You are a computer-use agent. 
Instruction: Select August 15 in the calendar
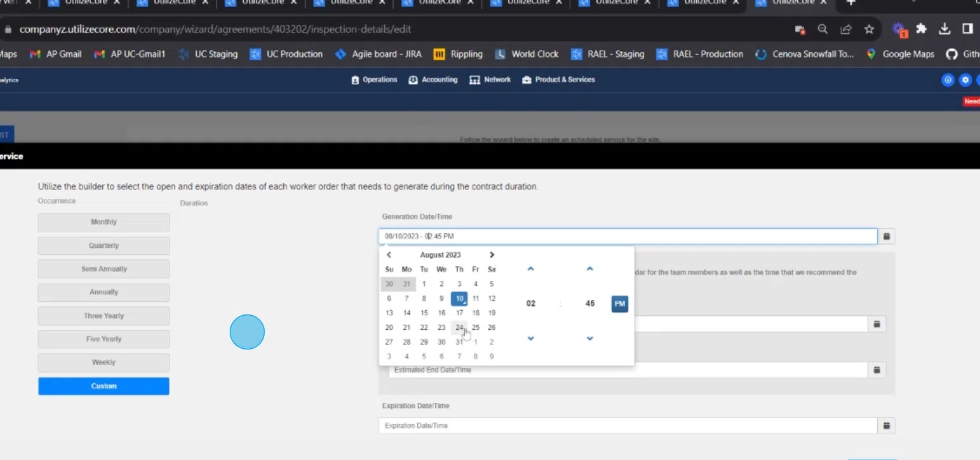pyautogui.click(x=424, y=313)
